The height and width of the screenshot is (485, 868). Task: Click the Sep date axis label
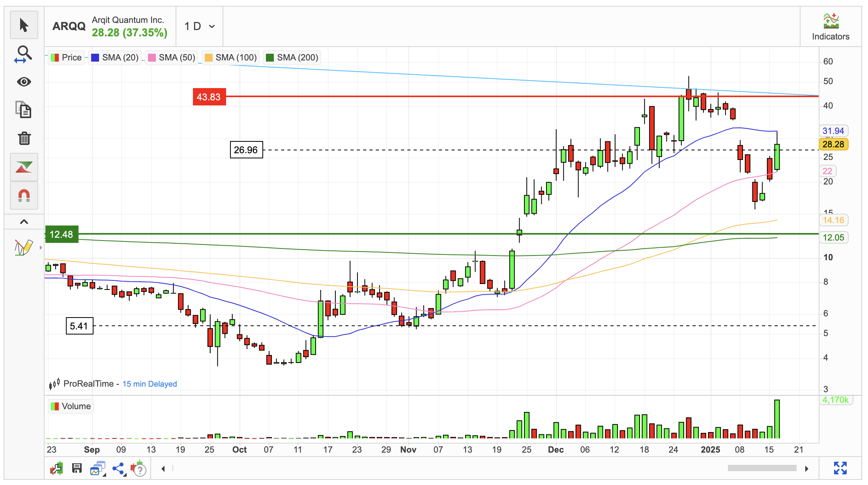click(x=92, y=449)
